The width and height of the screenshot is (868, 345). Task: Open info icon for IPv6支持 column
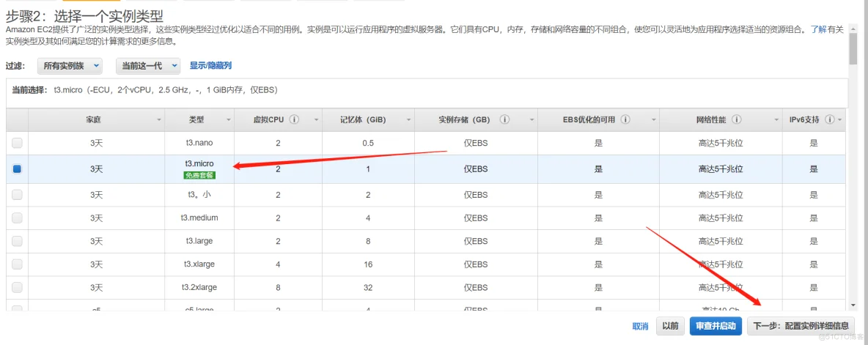829,119
